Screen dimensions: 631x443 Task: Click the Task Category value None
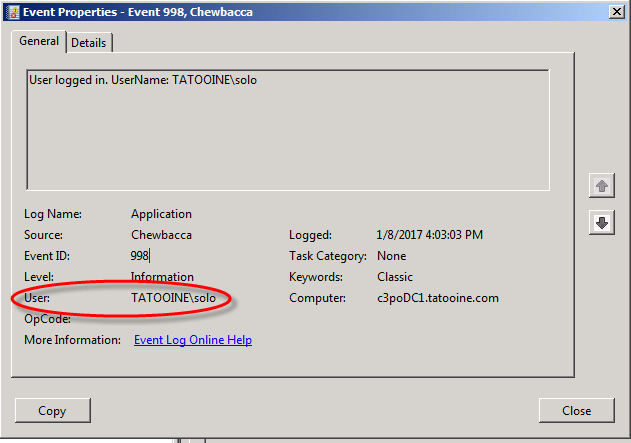tap(392, 256)
